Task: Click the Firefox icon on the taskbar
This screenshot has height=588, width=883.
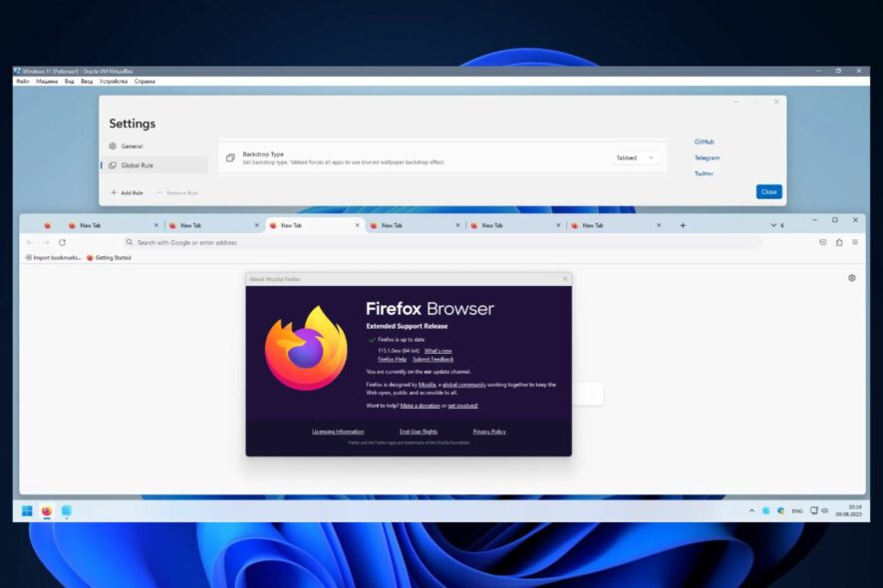Action: [x=46, y=511]
